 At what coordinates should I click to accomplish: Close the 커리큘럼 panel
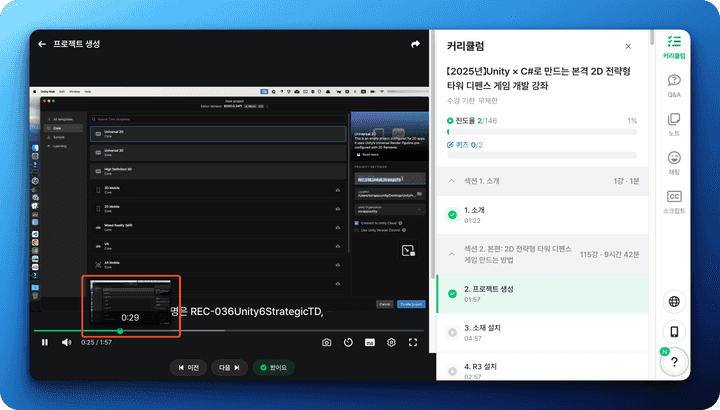click(x=628, y=46)
